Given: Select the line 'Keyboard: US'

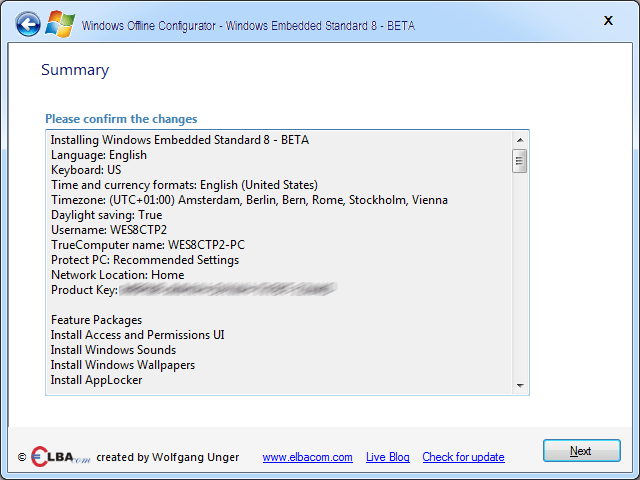Looking at the screenshot, I should (86, 170).
